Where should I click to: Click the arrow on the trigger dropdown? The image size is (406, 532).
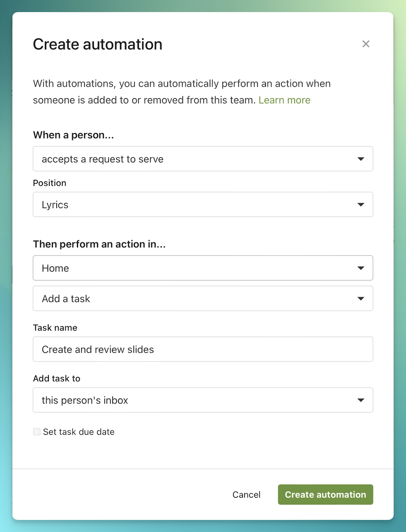pyautogui.click(x=361, y=159)
